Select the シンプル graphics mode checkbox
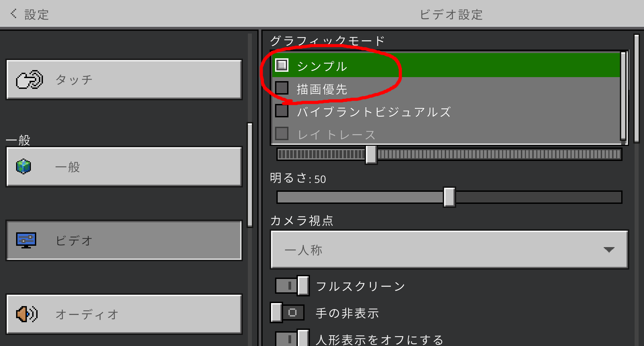Image resolution: width=644 pixels, height=346 pixels. (282, 65)
